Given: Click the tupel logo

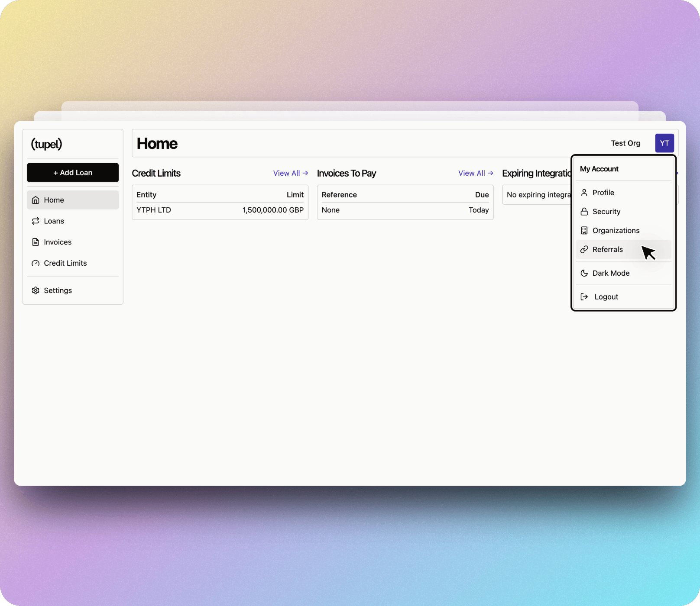Looking at the screenshot, I should 46,144.
